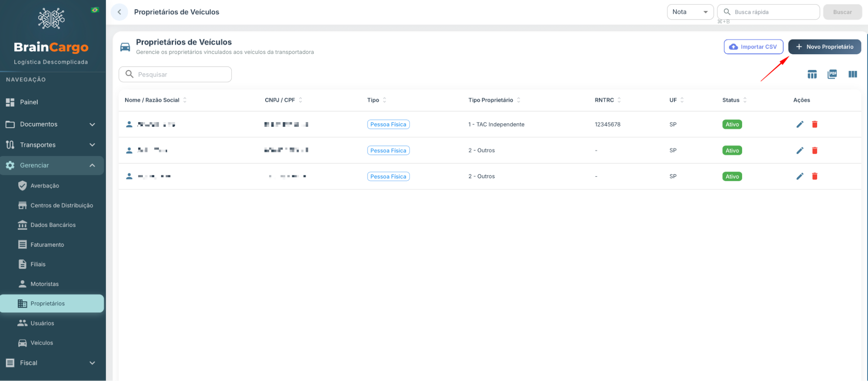Go to Centros de Distribuição

click(x=52, y=205)
